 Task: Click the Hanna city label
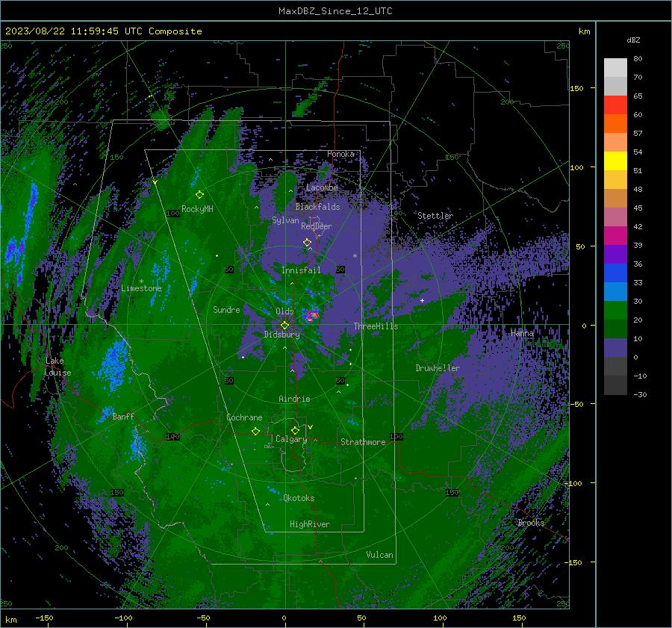[522, 333]
